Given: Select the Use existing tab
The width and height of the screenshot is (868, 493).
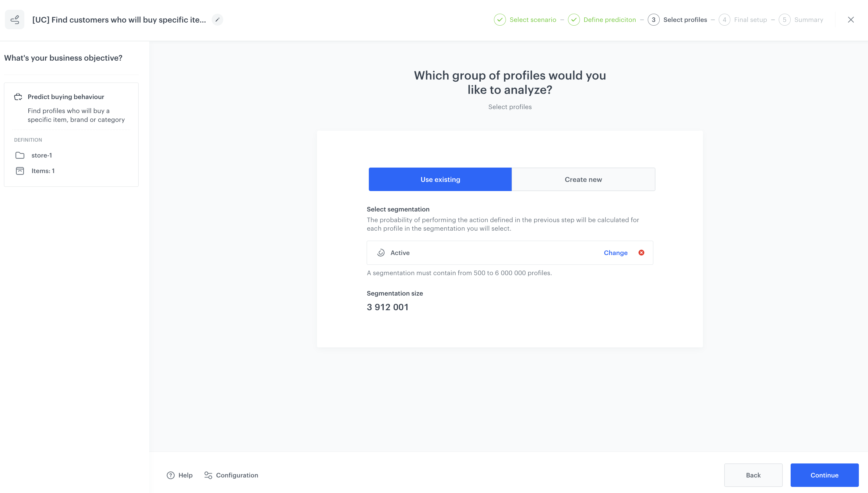Looking at the screenshot, I should [440, 179].
